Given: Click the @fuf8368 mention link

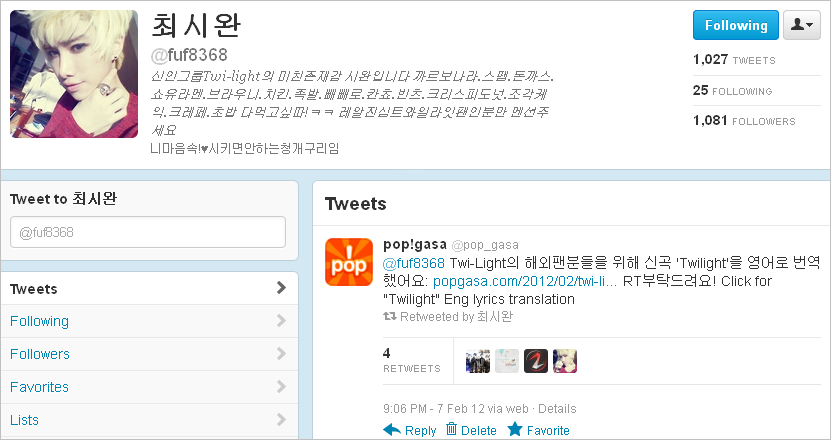Looking at the screenshot, I should pyautogui.click(x=413, y=263).
